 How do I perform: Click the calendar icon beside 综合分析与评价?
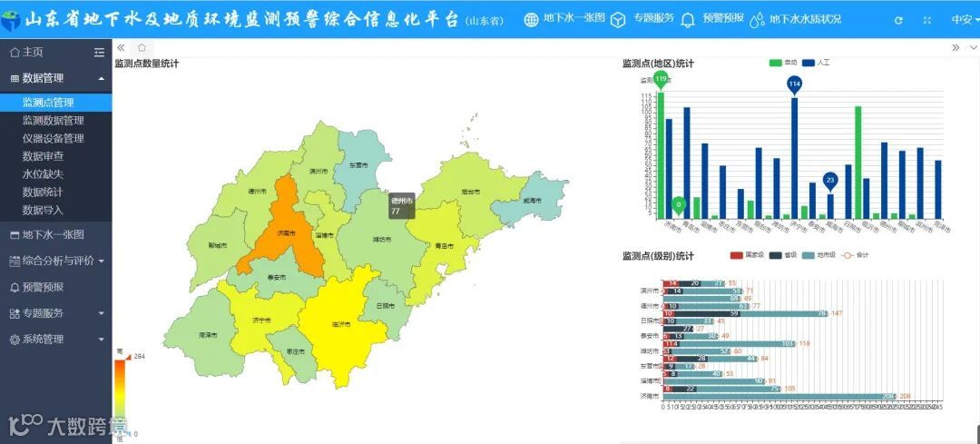tap(15, 261)
